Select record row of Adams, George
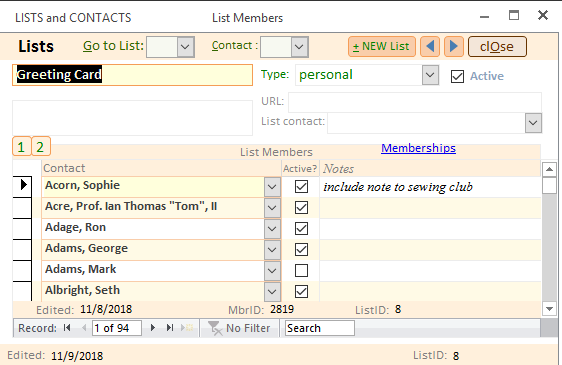Image resolution: width=562 pixels, height=365 pixels. click(22, 250)
